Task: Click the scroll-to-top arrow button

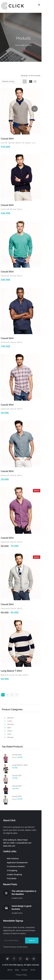Action: (x=34, y=109)
